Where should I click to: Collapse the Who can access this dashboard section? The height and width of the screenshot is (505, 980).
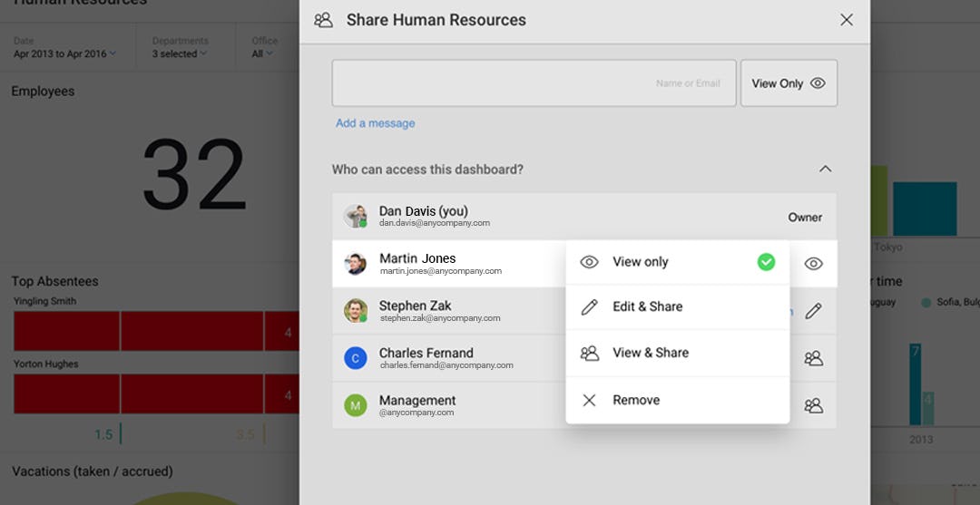click(x=825, y=170)
